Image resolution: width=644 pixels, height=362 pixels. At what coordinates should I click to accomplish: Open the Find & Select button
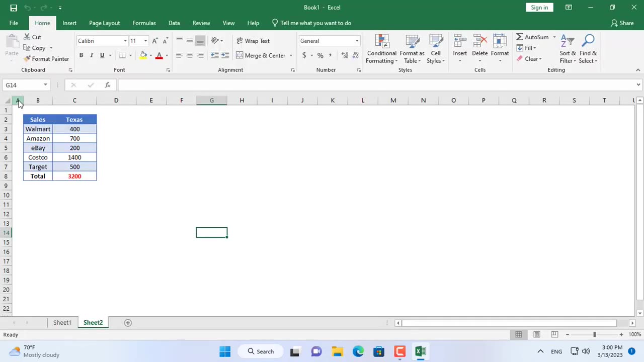click(x=588, y=49)
